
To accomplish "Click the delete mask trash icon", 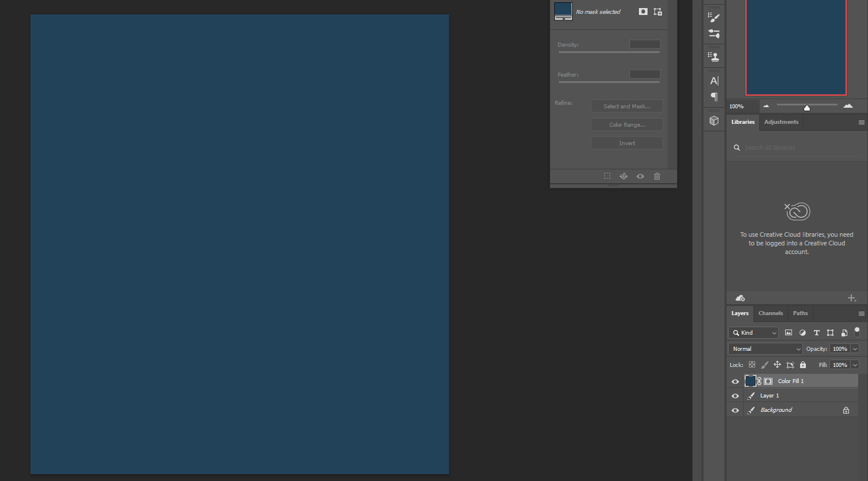I will tap(657, 176).
